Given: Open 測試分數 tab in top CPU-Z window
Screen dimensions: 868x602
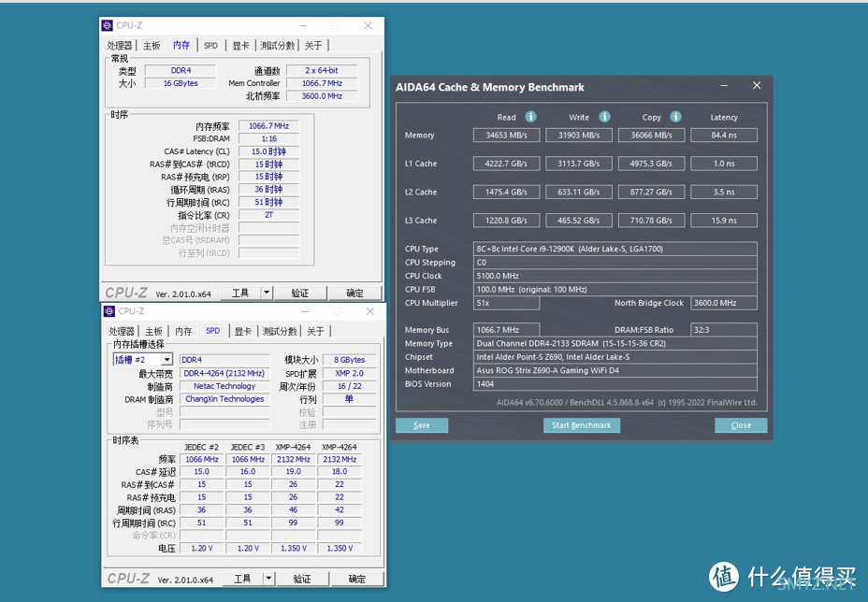Looking at the screenshot, I should [278, 46].
